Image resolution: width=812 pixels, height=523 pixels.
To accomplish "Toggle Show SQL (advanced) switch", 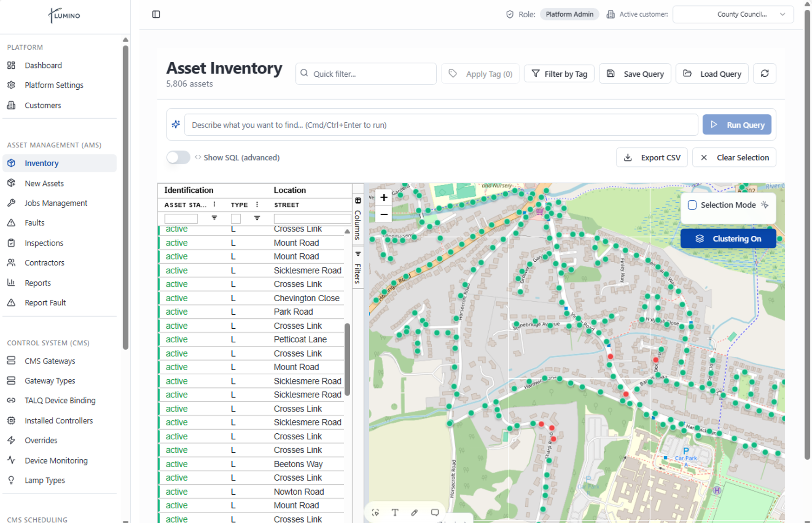I will [x=178, y=158].
